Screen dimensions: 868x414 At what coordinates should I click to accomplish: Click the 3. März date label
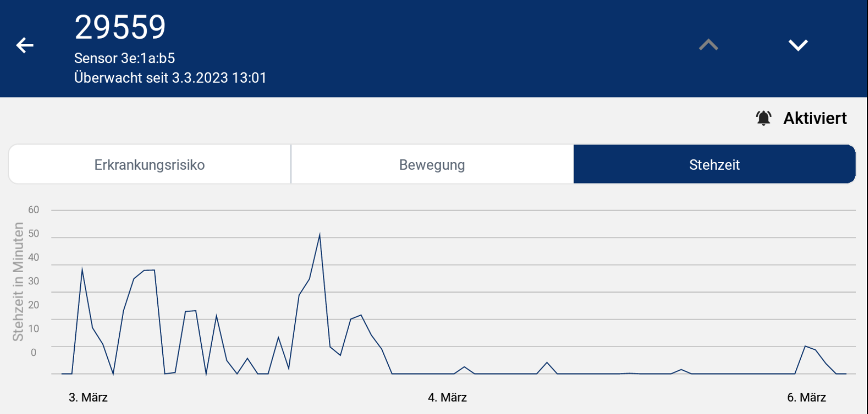pos(88,397)
